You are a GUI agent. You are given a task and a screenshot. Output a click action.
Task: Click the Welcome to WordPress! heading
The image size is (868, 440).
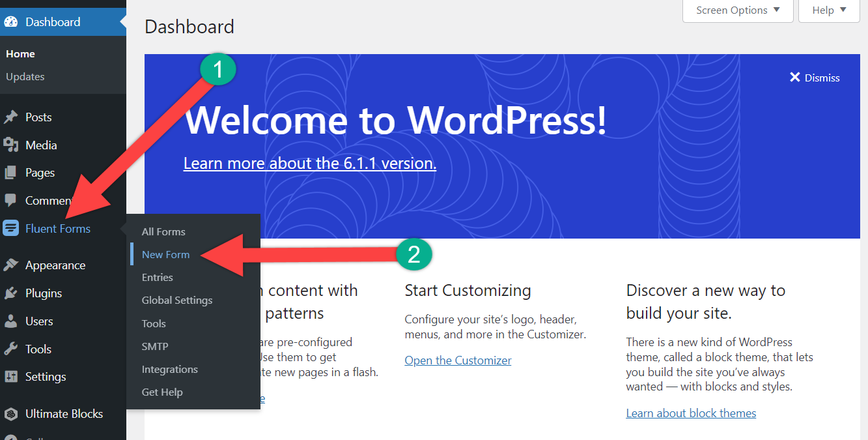pyautogui.click(x=396, y=120)
